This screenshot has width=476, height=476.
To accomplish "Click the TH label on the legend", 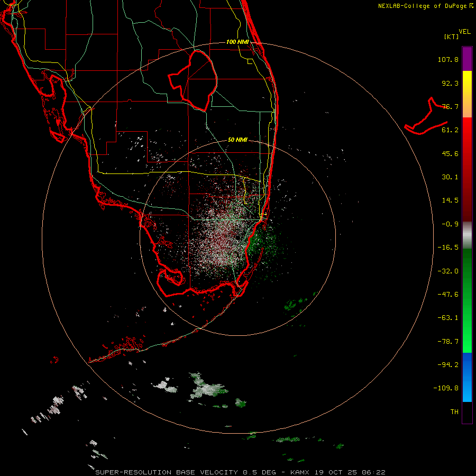I will [454, 412].
